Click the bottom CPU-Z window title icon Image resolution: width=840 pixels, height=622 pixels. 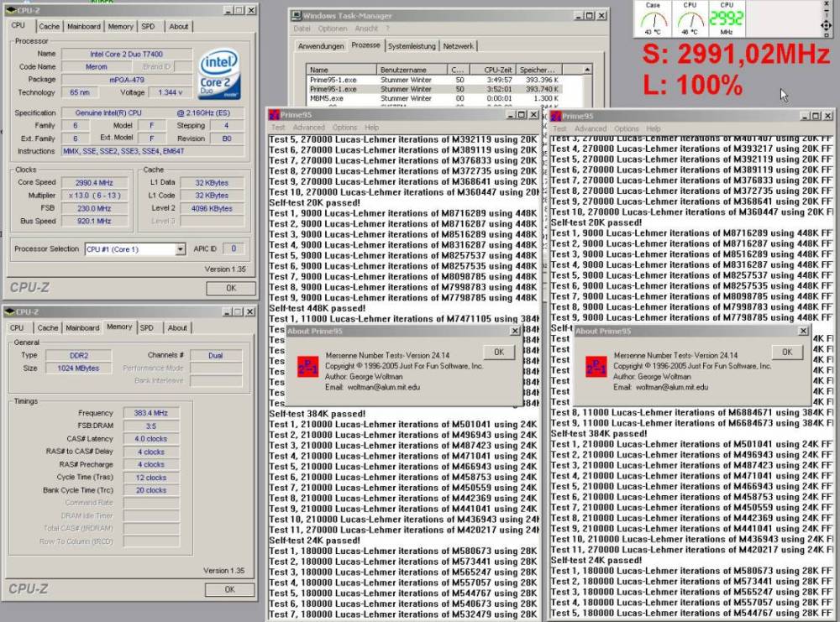(9, 311)
